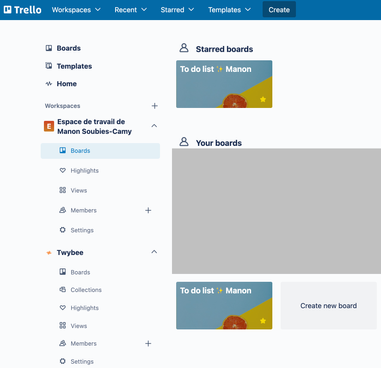Click Views grid icon under Espace de travail

62,190
